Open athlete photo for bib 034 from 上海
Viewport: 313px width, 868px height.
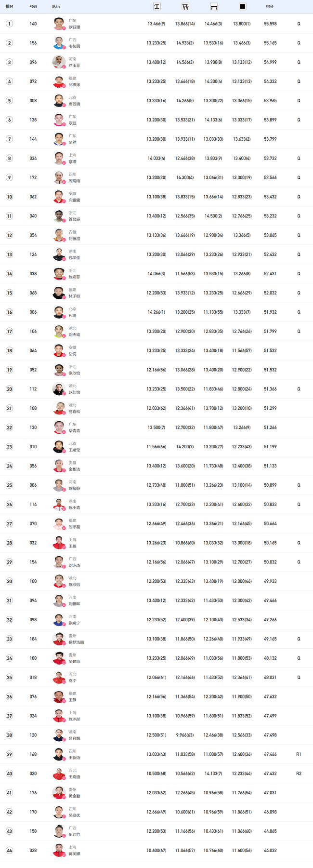click(x=59, y=158)
